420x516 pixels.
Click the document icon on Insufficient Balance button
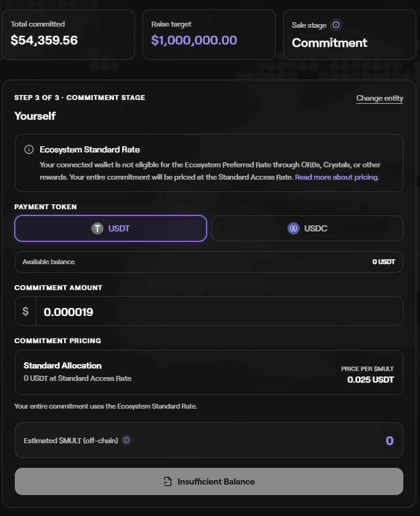click(x=167, y=481)
